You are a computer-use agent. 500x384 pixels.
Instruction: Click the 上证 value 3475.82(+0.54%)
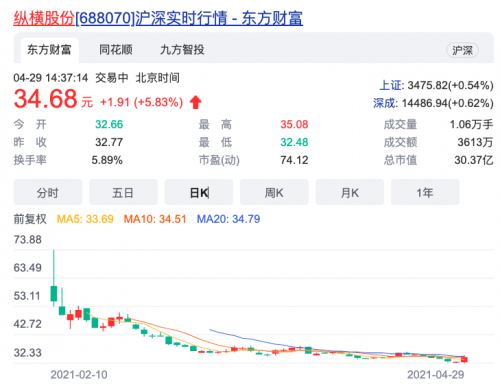(x=450, y=85)
